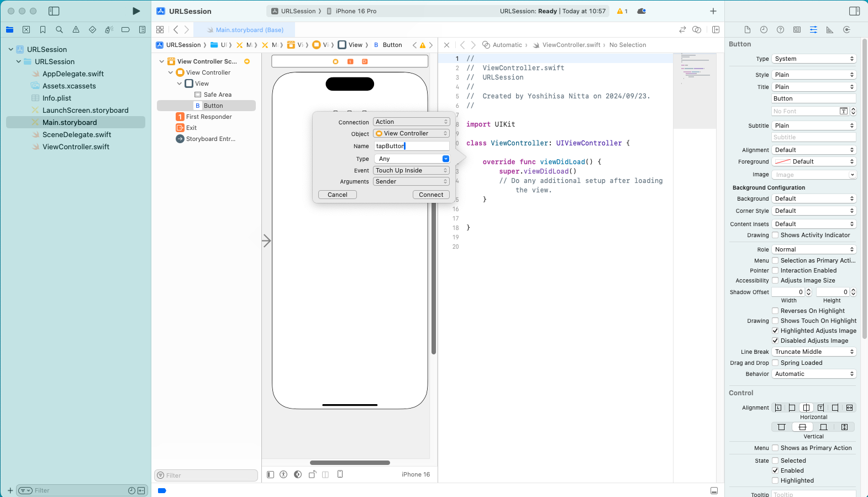
Task: Open the Issue navigator warning icon
Action: click(x=76, y=30)
